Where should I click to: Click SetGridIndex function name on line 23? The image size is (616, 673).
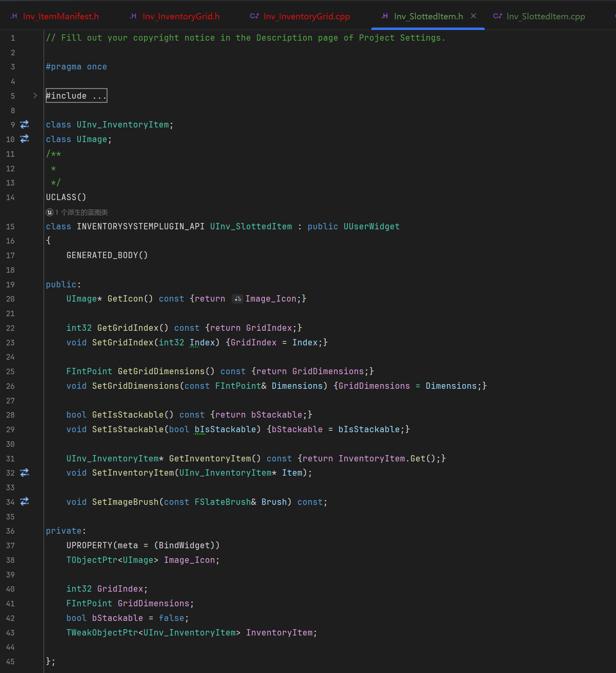click(x=123, y=343)
